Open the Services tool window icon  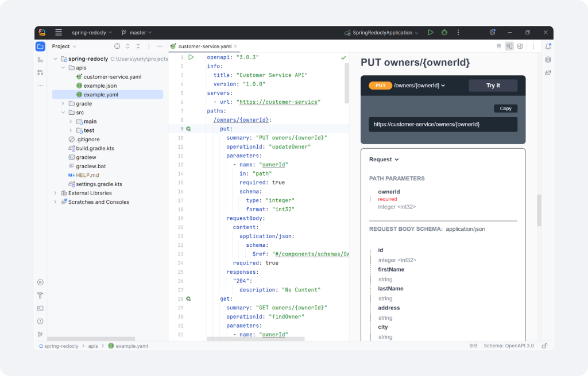pyautogui.click(x=41, y=282)
